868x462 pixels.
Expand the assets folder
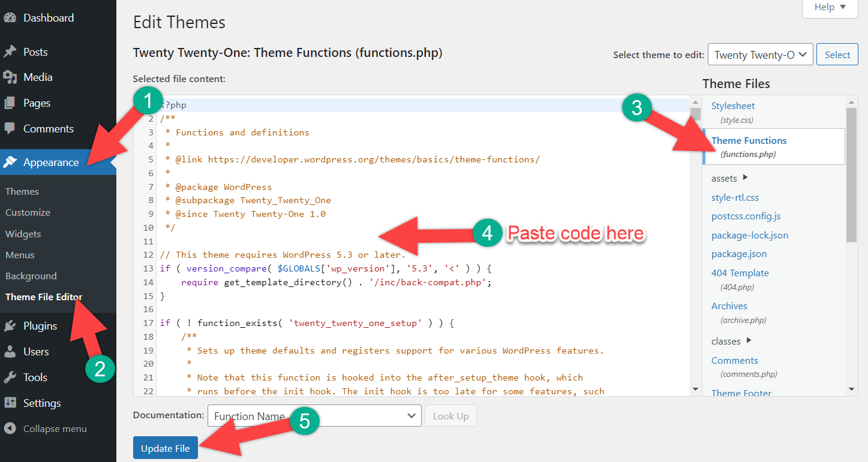729,178
